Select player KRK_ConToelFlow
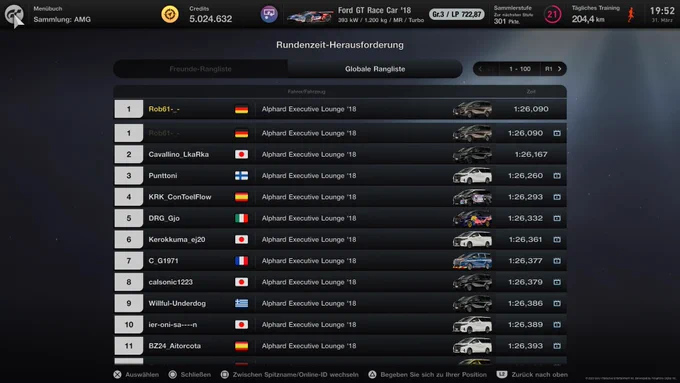Viewport: 680px width, 383px height. pyautogui.click(x=180, y=197)
